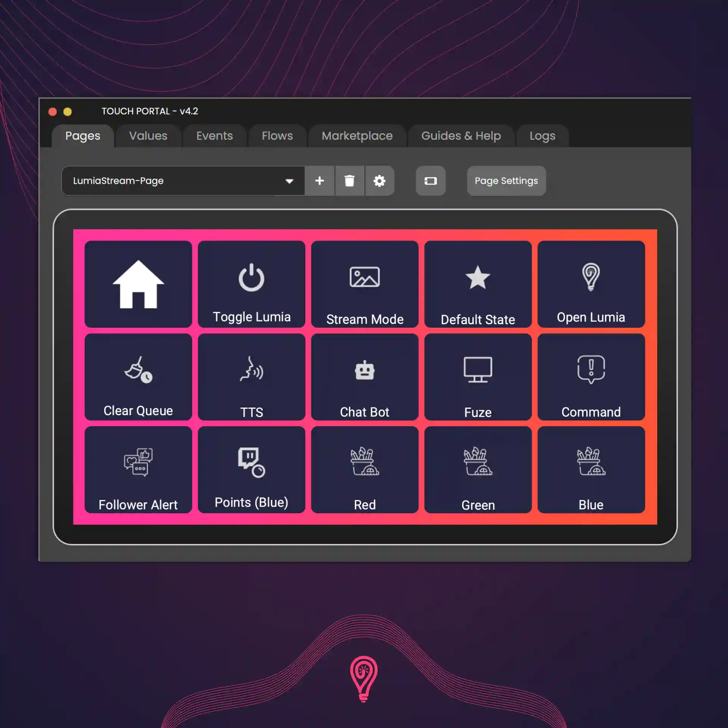Activate the Default State star tile
728x728 pixels.
click(x=478, y=284)
